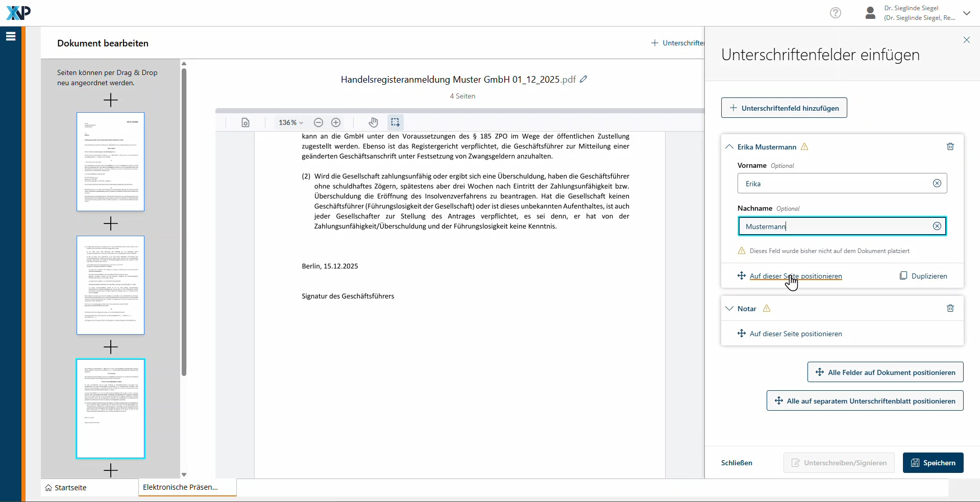Switch to the Startseite tab

click(66, 488)
